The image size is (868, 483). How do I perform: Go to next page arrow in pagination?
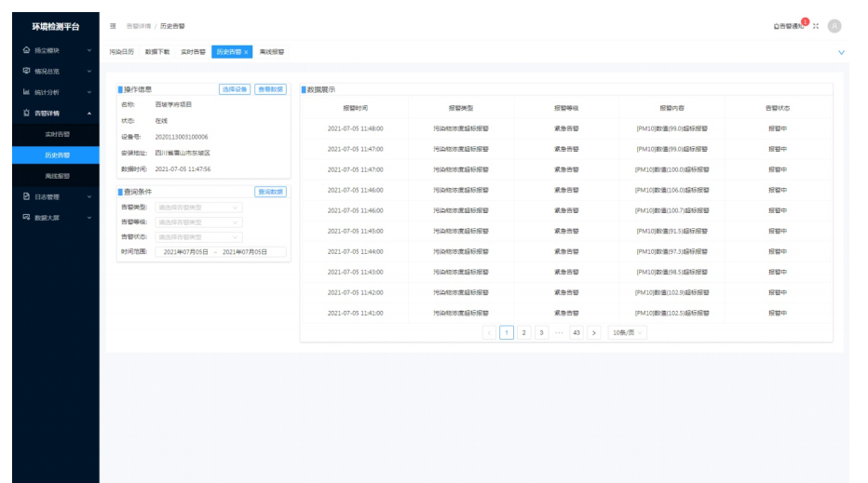[x=594, y=332]
